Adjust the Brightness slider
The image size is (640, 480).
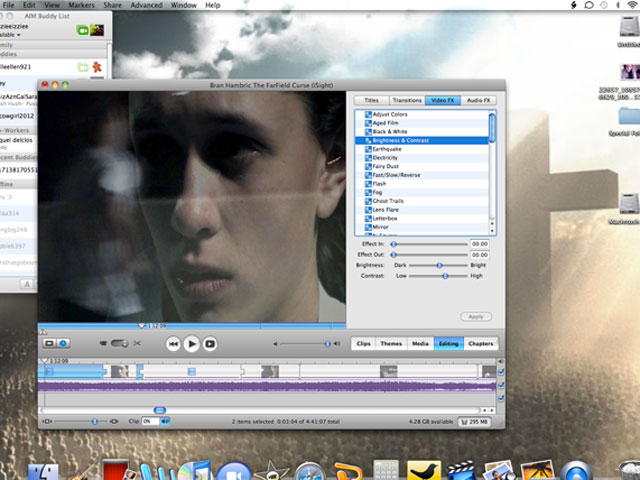(438, 265)
